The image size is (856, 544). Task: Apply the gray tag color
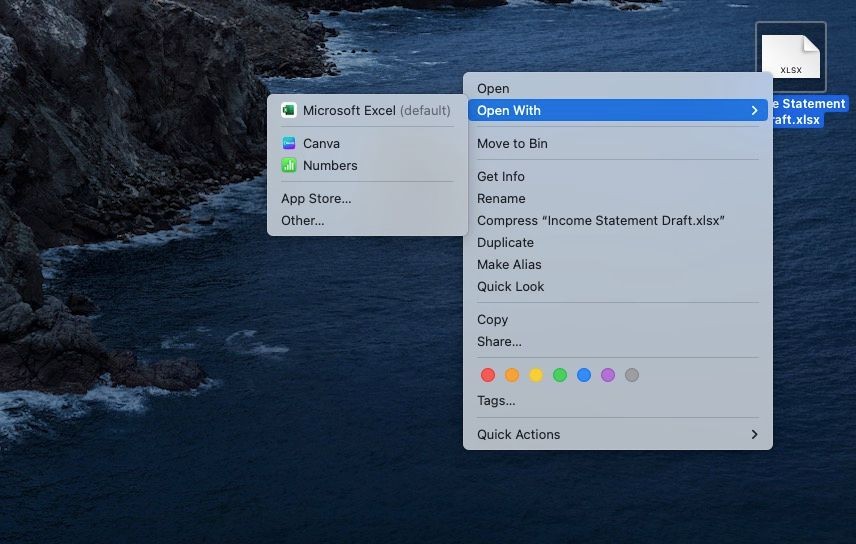[x=632, y=375]
